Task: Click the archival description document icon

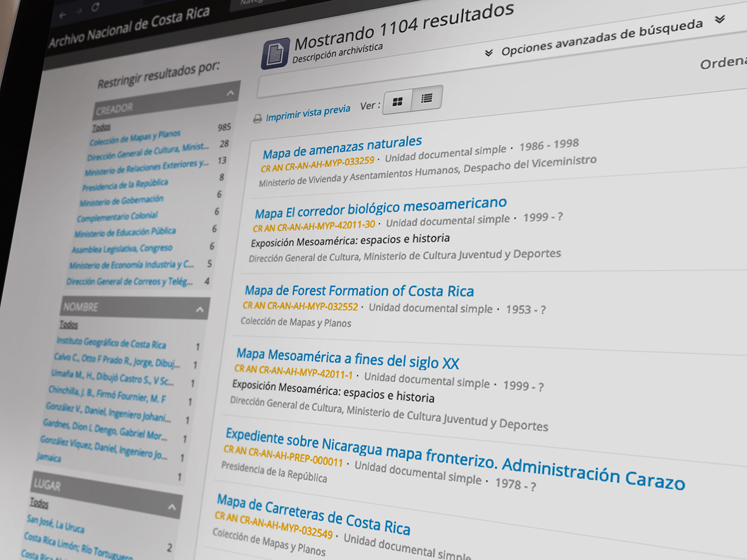Action: pyautogui.click(x=275, y=53)
